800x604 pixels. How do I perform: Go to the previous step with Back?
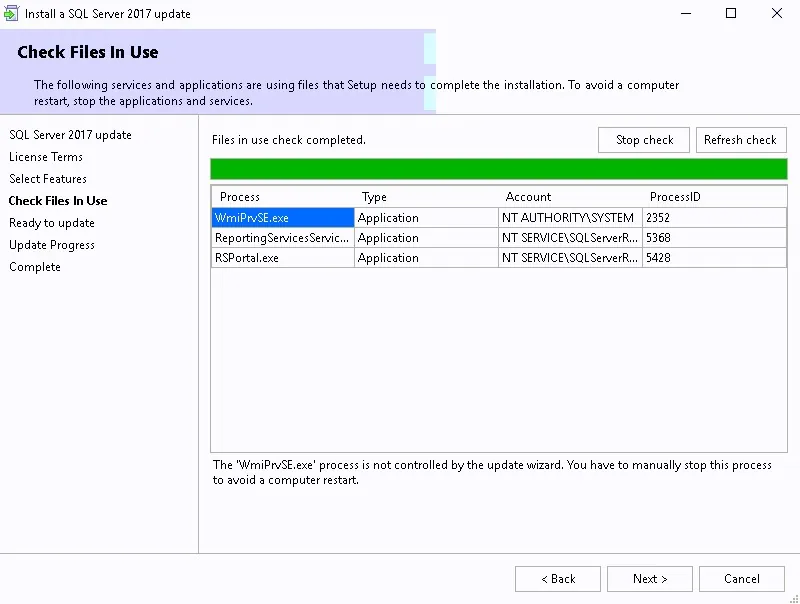(x=558, y=579)
